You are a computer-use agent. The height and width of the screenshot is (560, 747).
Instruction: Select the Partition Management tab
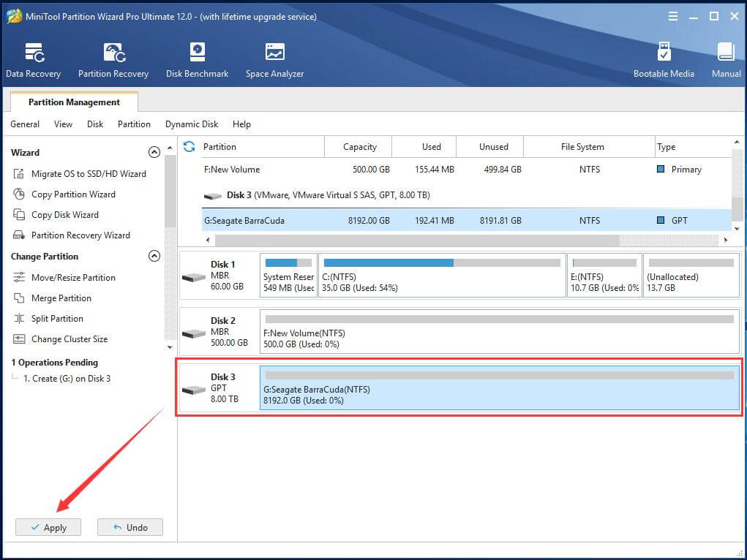tap(74, 102)
